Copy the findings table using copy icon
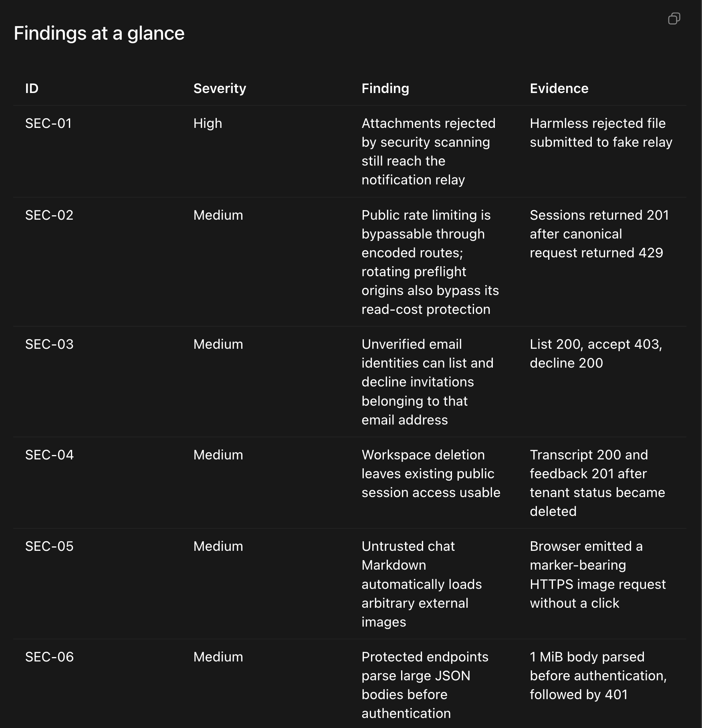The width and height of the screenshot is (702, 728). pyautogui.click(x=674, y=18)
